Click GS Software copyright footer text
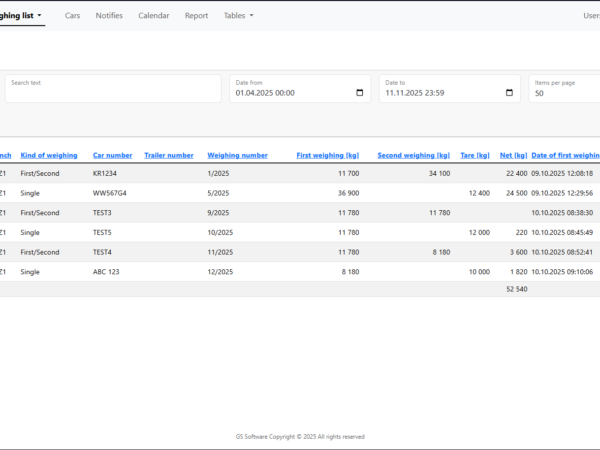Screen dimensions: 600x450 (x=300, y=437)
